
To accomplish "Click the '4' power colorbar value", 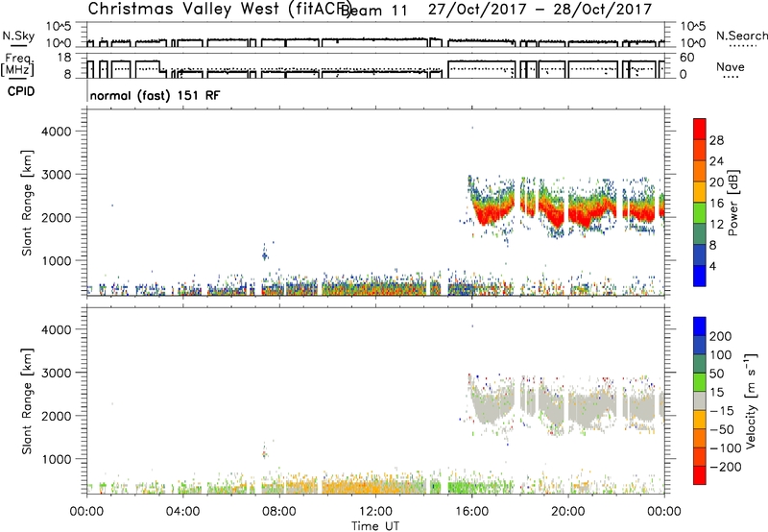I will (x=713, y=266).
